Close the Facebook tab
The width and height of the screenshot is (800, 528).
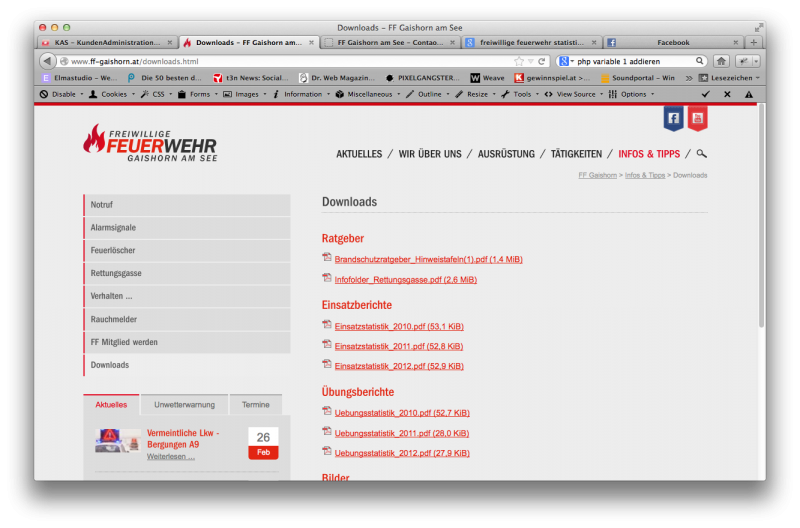735,42
